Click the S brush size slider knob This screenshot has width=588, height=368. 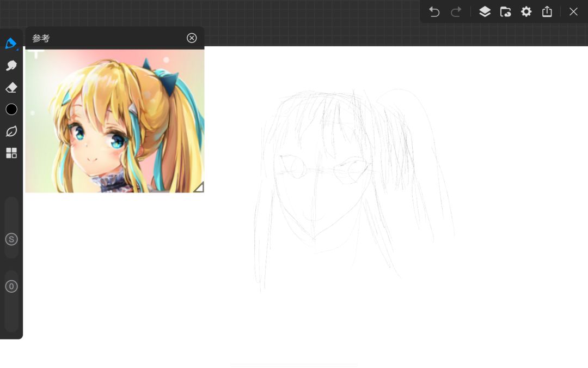click(11, 239)
